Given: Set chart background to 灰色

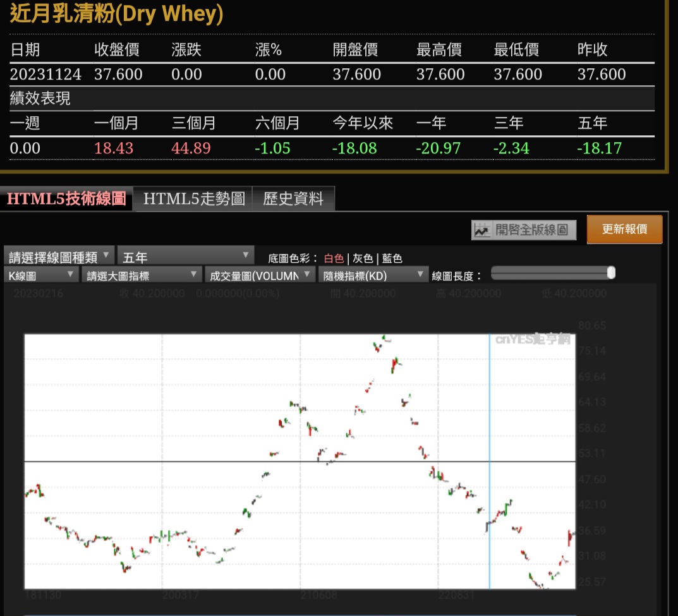Looking at the screenshot, I should point(363,258).
